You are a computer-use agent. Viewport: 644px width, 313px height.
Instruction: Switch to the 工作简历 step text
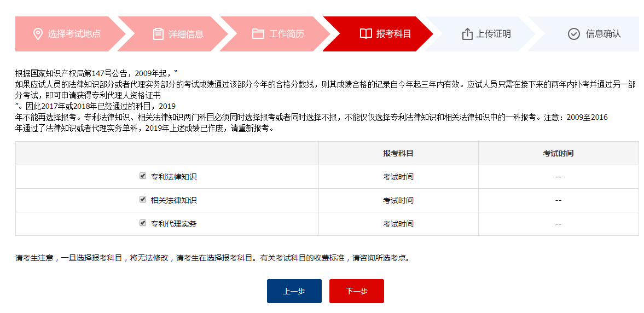coord(287,34)
